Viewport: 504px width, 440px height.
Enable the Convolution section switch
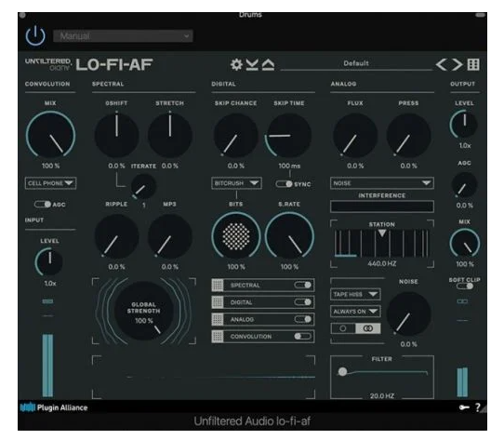[x=302, y=336]
